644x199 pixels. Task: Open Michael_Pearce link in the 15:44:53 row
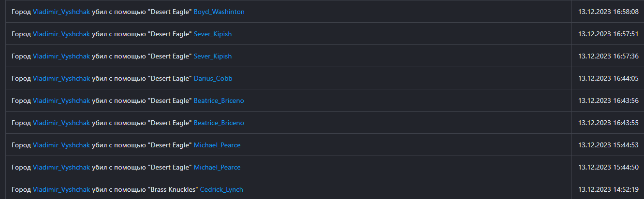click(x=217, y=145)
